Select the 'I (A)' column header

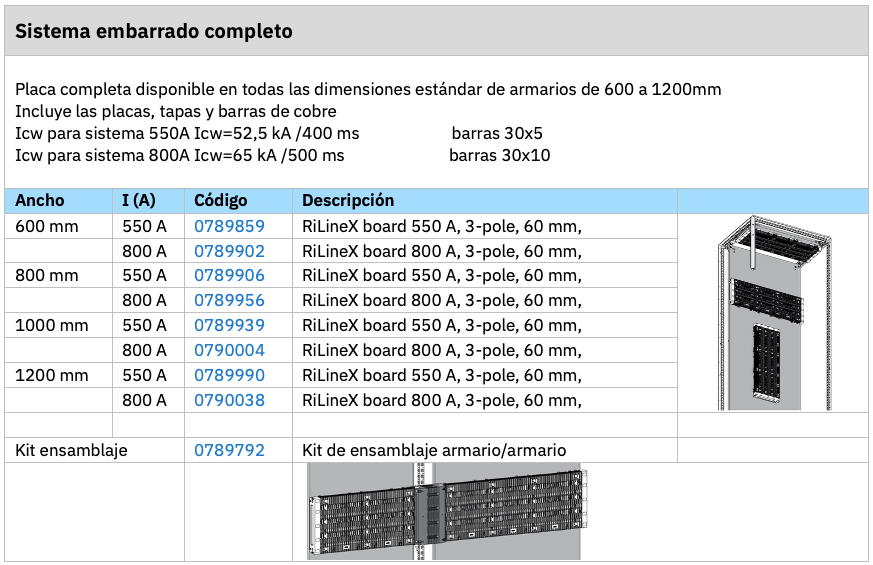(x=139, y=200)
